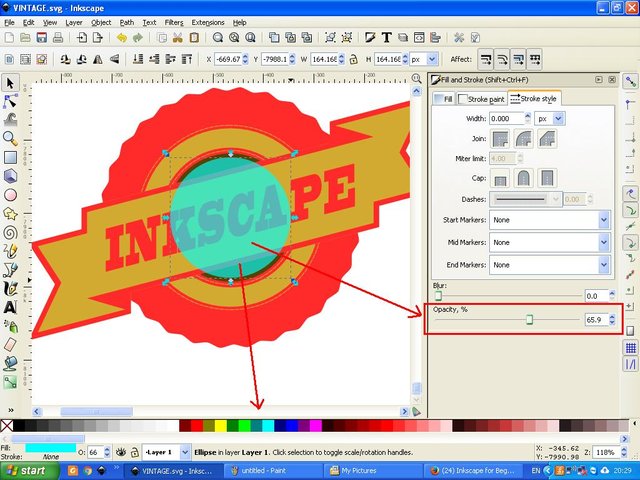This screenshot has width=640, height=480.
Task: Select the Pencil freehand tool
Action: [10, 251]
